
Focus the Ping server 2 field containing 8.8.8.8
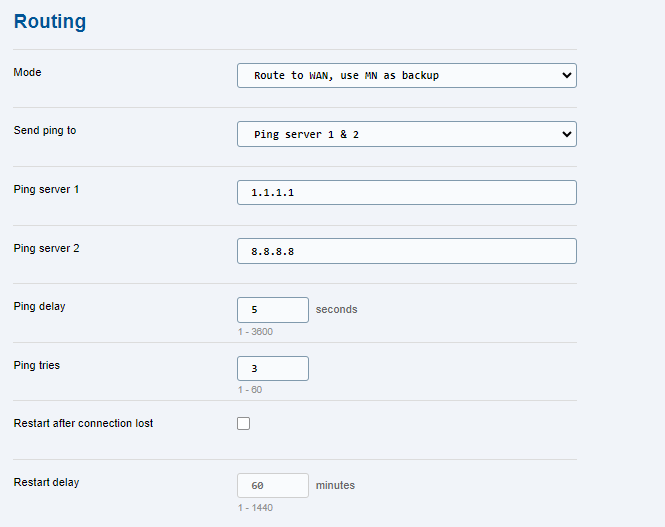point(406,251)
